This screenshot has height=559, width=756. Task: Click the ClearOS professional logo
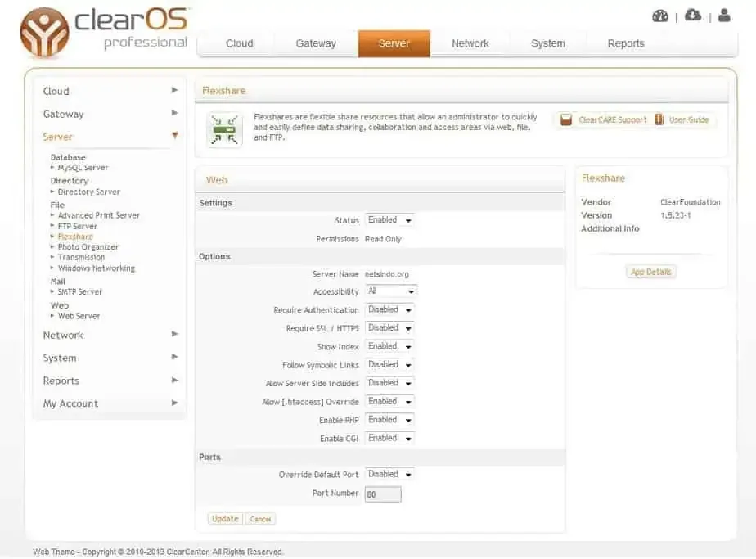[x=105, y=31]
